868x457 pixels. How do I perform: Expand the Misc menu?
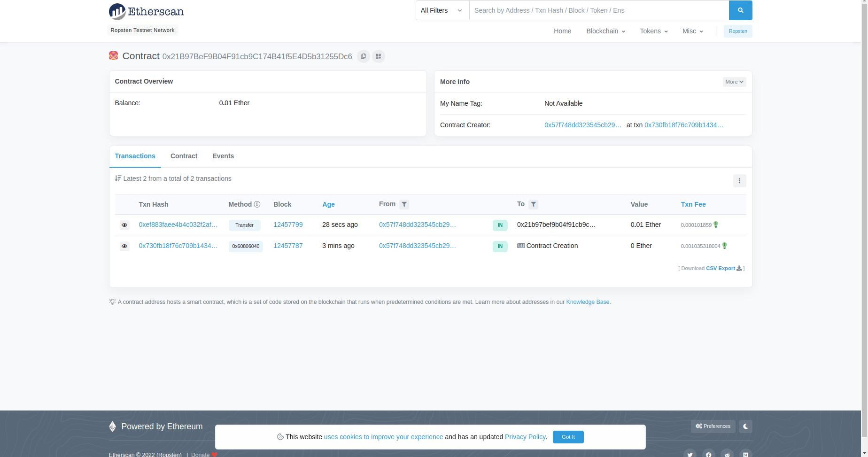pos(693,31)
